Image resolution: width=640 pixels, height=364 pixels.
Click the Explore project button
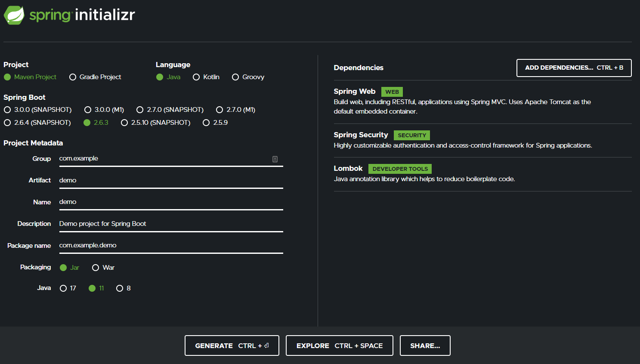point(340,345)
